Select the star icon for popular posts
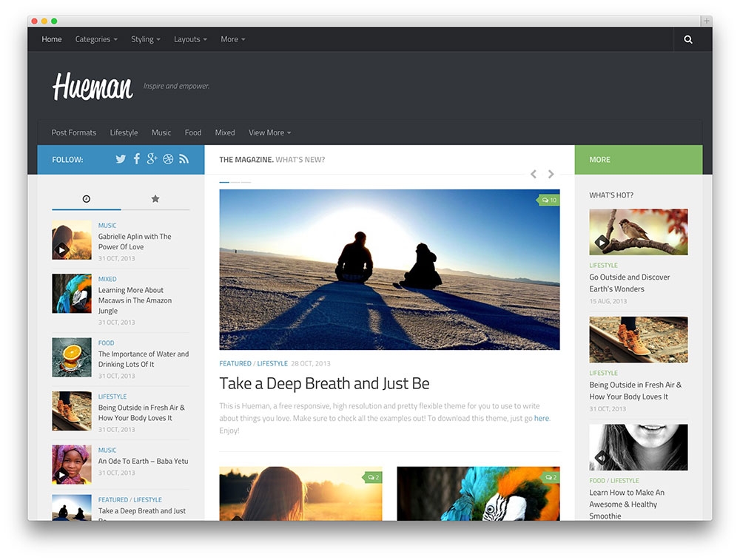 click(x=155, y=198)
